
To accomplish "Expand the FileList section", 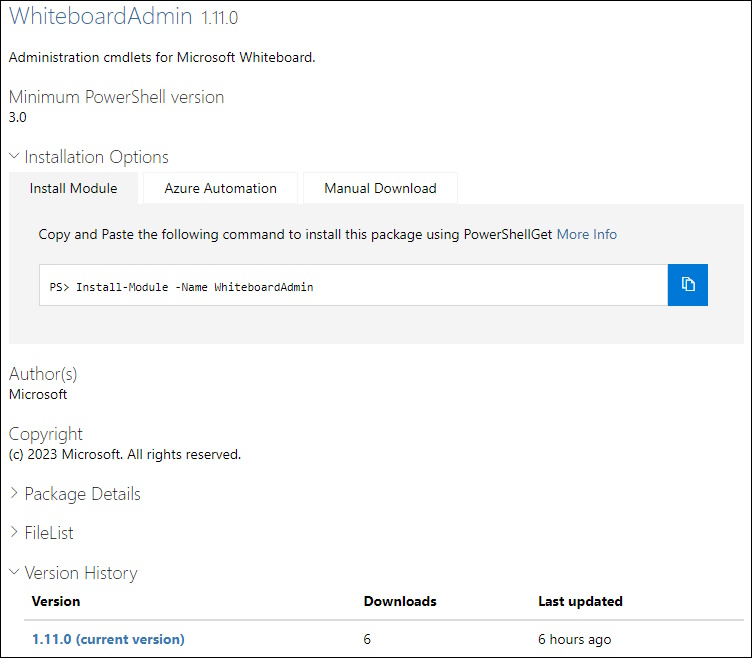I will [42, 532].
